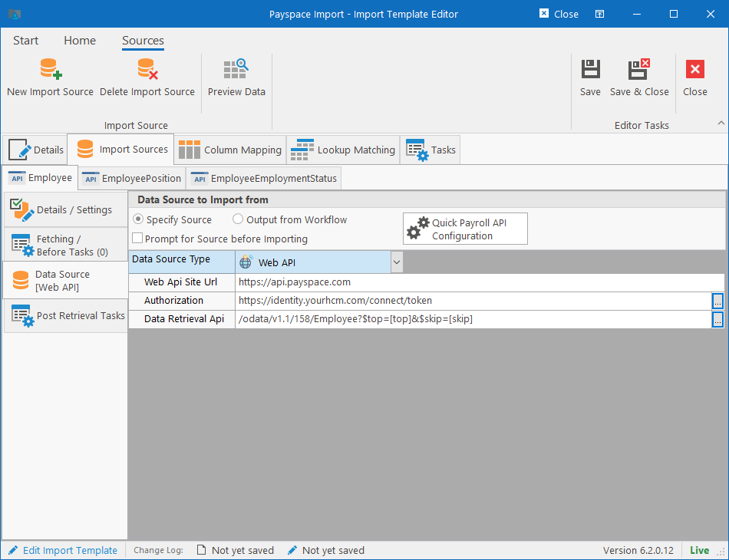Screen dimensions: 729x560
Task: Collapse the ribbon with the chevron
Action: coord(721,124)
